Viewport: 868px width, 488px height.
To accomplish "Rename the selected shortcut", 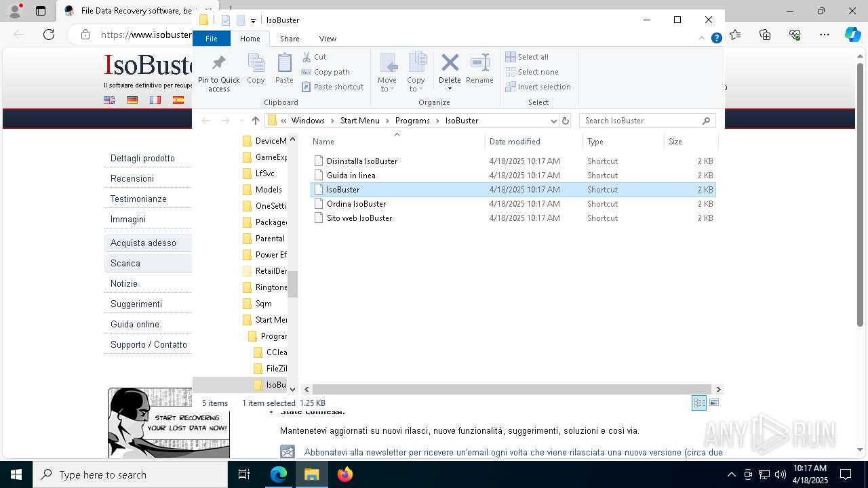I will tap(479, 68).
